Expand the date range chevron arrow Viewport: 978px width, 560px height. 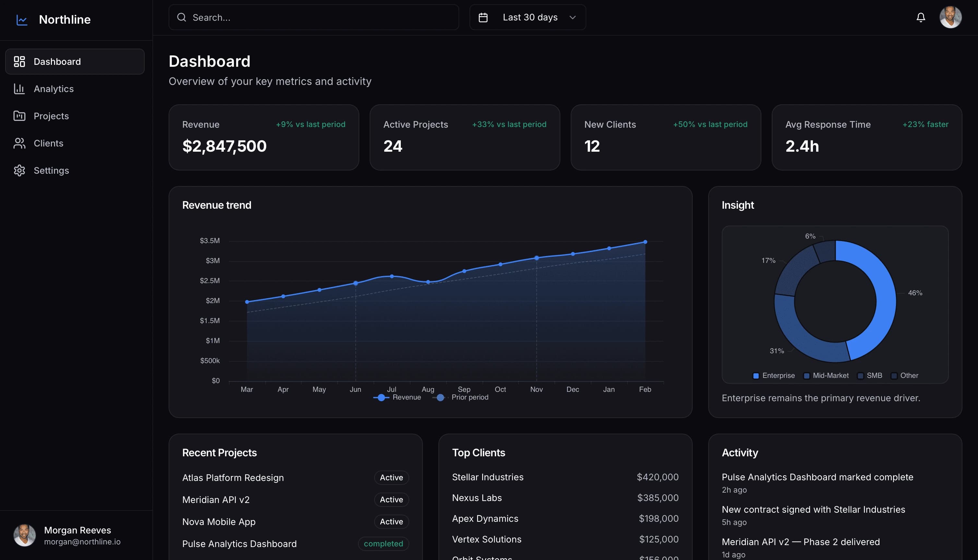pyautogui.click(x=572, y=17)
